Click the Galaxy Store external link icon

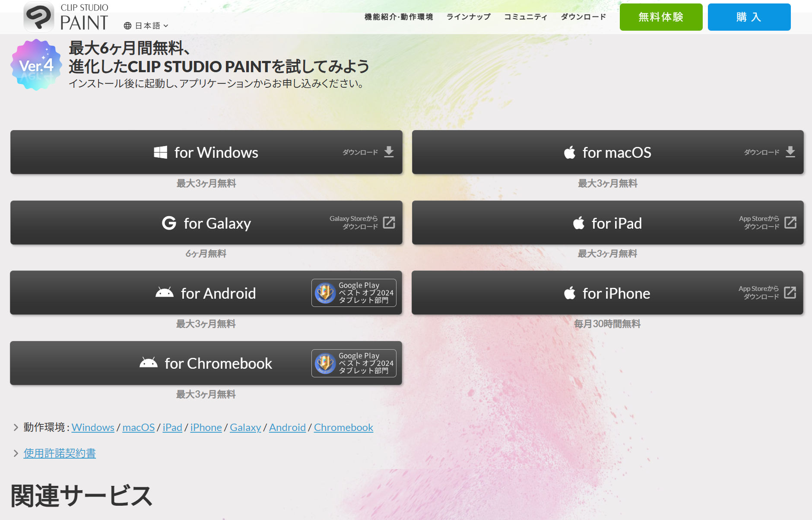[x=389, y=223]
